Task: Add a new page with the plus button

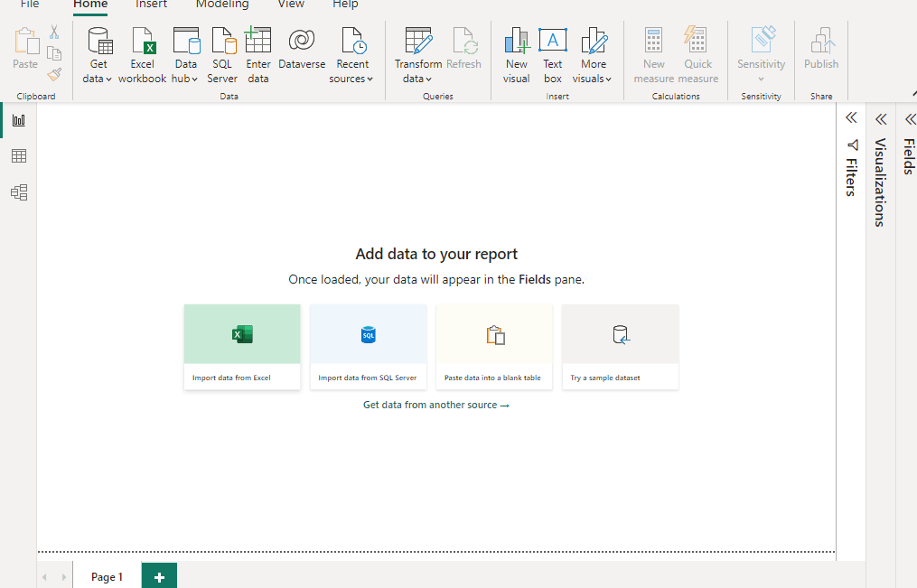Action: click(x=158, y=575)
